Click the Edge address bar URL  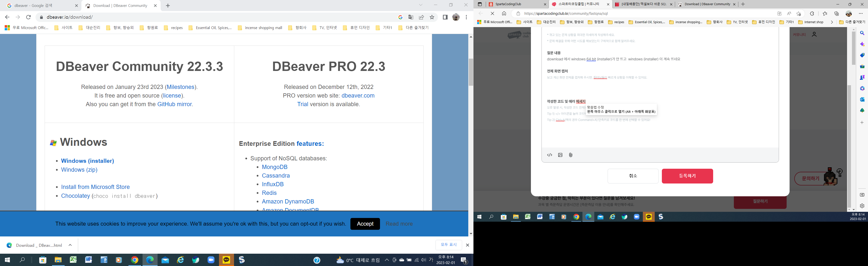click(x=566, y=14)
